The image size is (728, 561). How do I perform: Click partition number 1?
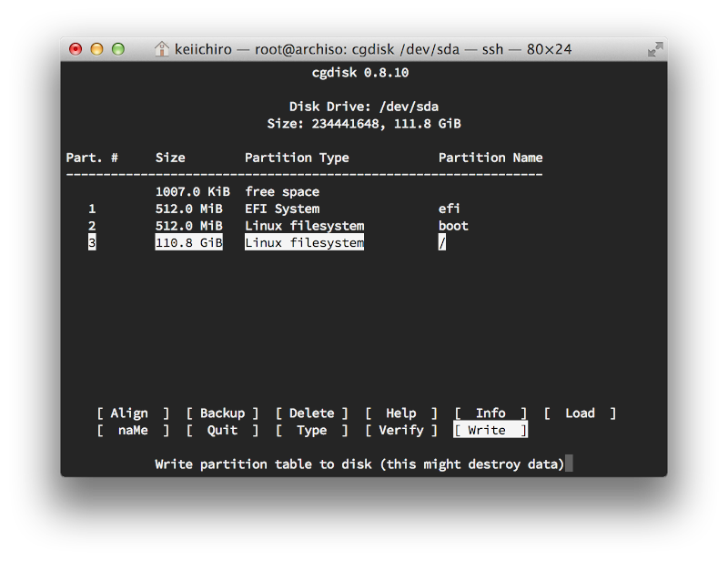point(92,209)
